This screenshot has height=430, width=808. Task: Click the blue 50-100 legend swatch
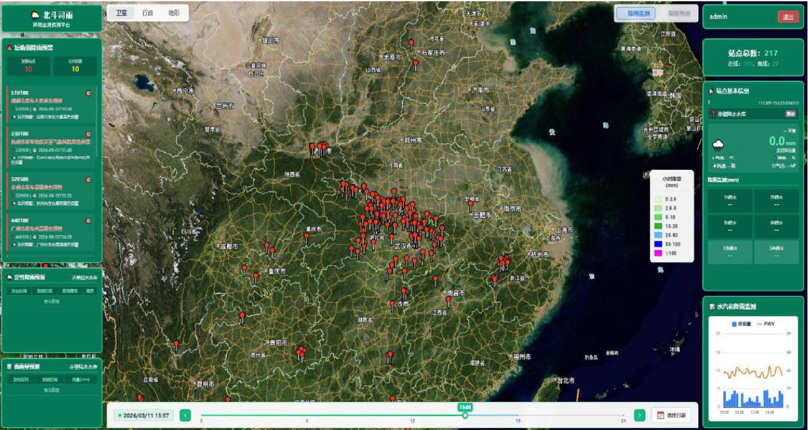pyautogui.click(x=659, y=244)
